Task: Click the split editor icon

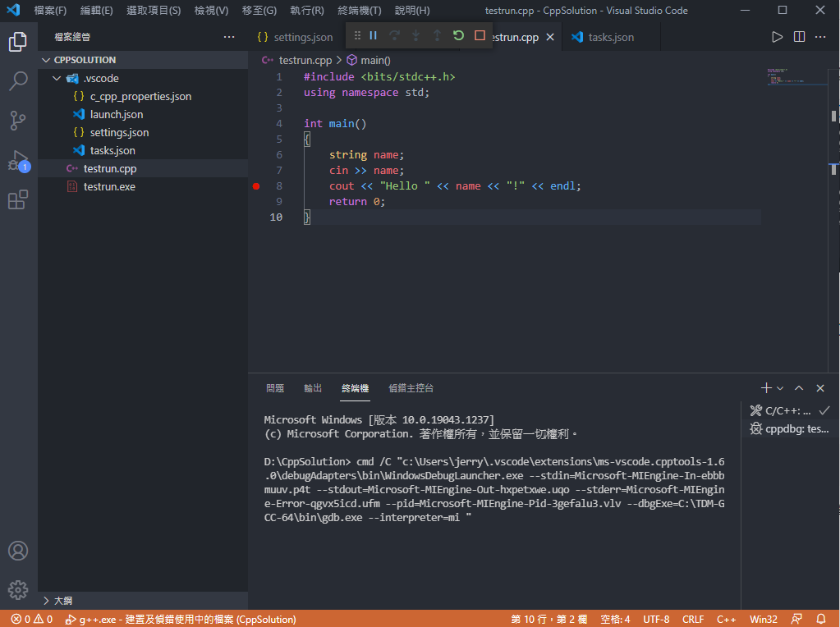Action: tap(799, 37)
